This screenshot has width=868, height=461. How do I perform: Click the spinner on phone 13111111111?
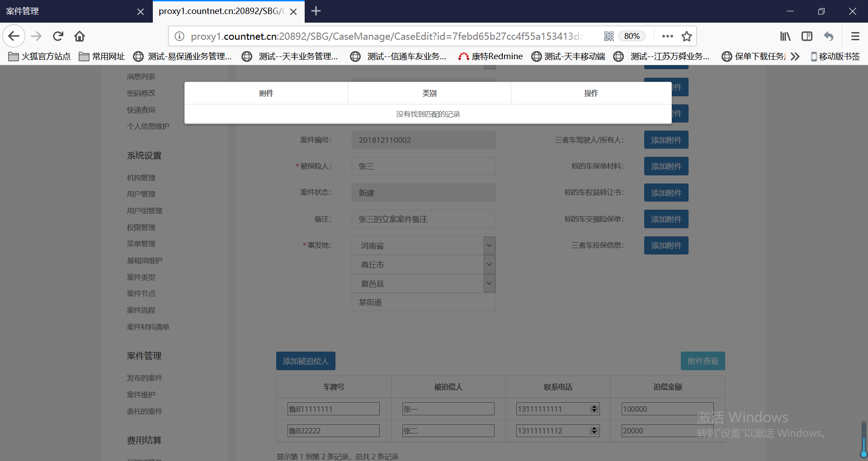[594, 409]
